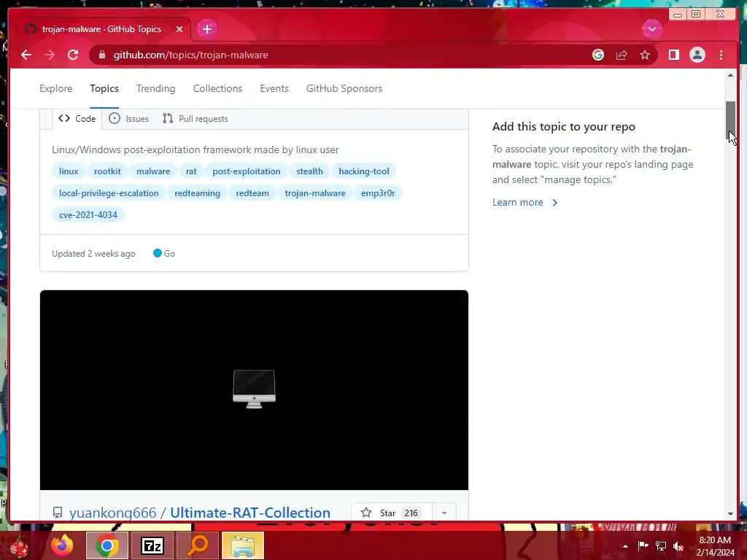Open the Issues tab of the repository card
This screenshot has width=747, height=560.
[128, 119]
